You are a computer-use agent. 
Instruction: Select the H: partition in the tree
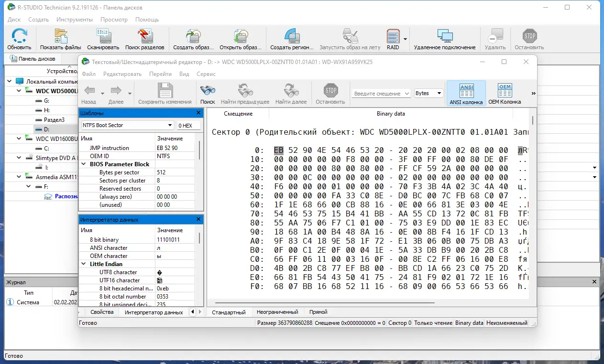[46, 110]
